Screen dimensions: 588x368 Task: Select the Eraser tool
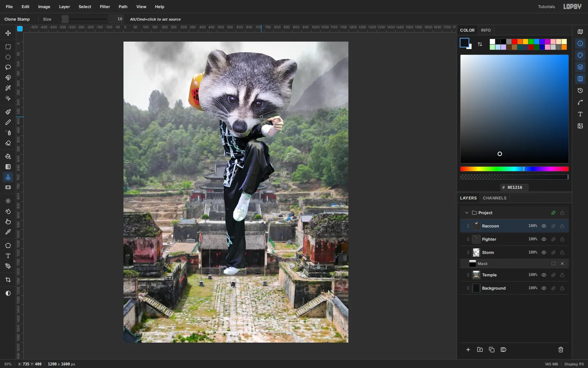click(x=8, y=143)
